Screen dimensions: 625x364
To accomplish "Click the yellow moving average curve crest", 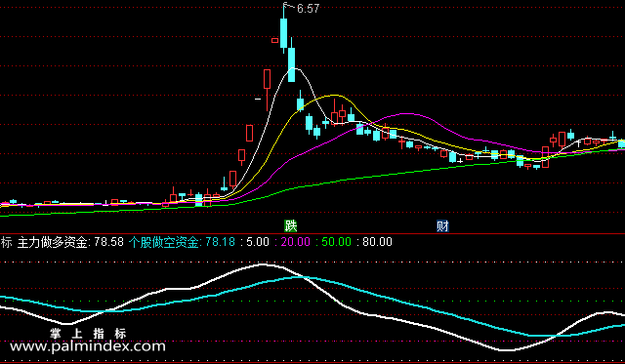I will [334, 96].
